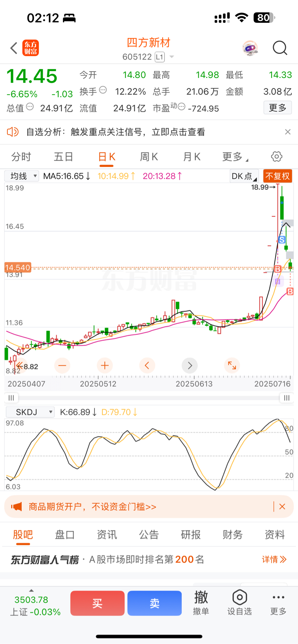The width and height of the screenshot is (298, 644).
Task: Tap the K:66.89 indicator value
Action: [x=78, y=412]
